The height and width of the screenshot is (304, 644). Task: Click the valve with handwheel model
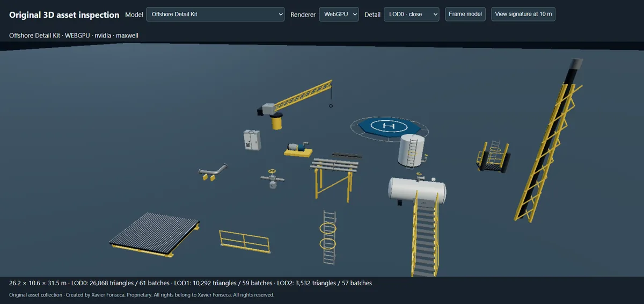273,178
